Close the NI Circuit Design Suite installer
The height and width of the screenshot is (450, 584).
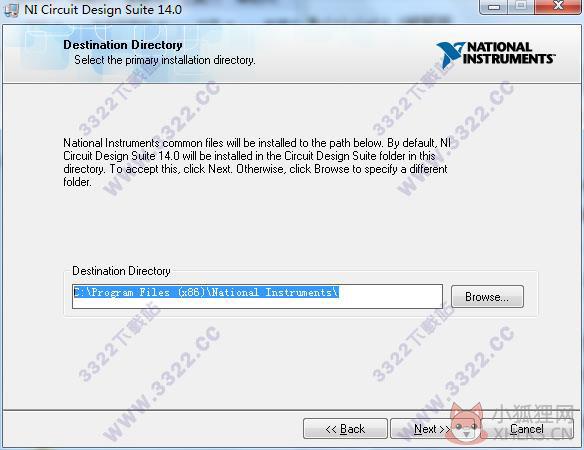tap(558, 6)
